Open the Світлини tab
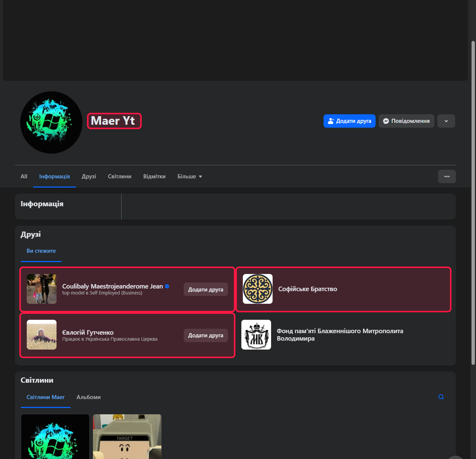 (x=120, y=176)
